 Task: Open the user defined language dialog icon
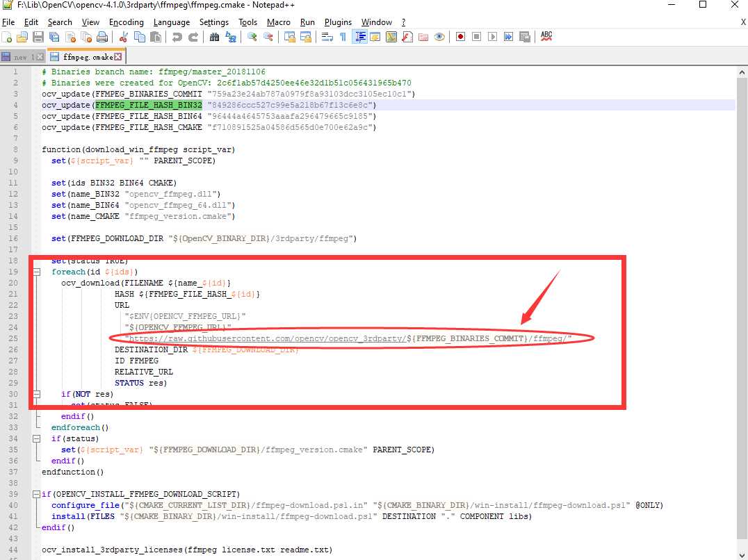coord(375,38)
